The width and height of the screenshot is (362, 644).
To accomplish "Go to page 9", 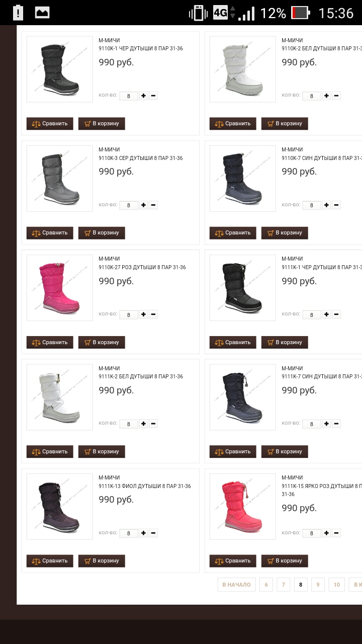I will (318, 585).
